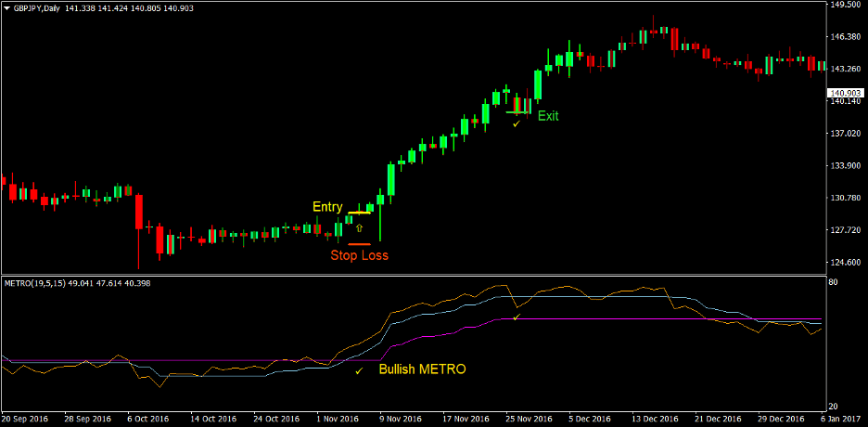This screenshot has width=868, height=427.
Task: Click the 80 level on METRO scale
Action: 834,282
